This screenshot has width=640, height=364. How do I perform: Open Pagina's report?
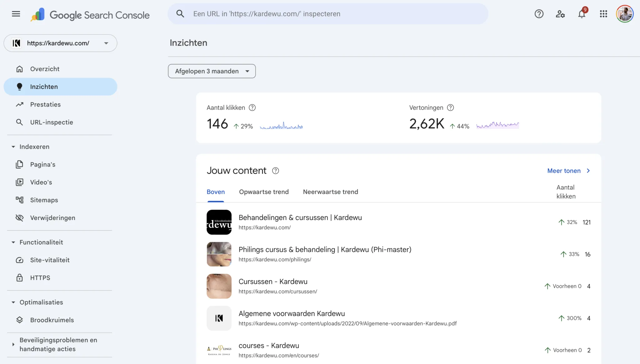(60, 164)
